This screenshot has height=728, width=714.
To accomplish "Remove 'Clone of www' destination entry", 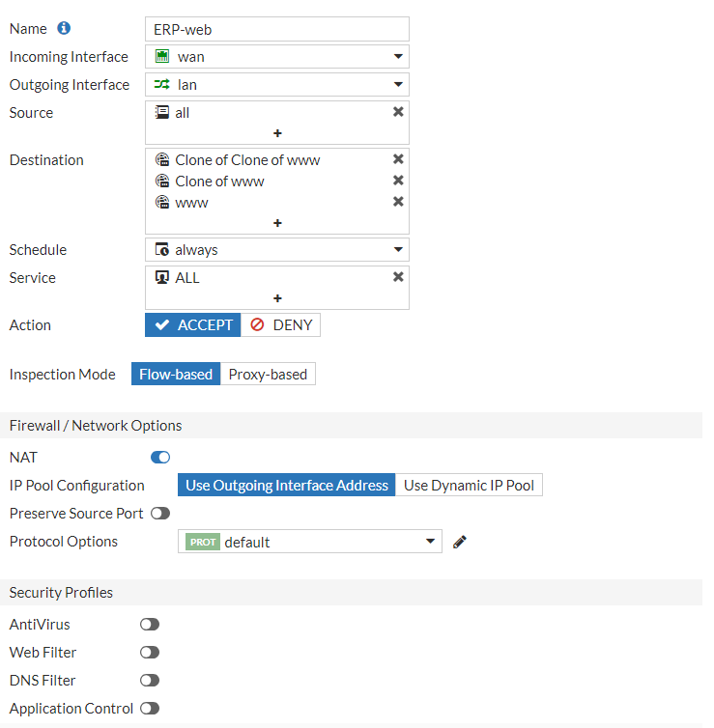I will coord(398,181).
